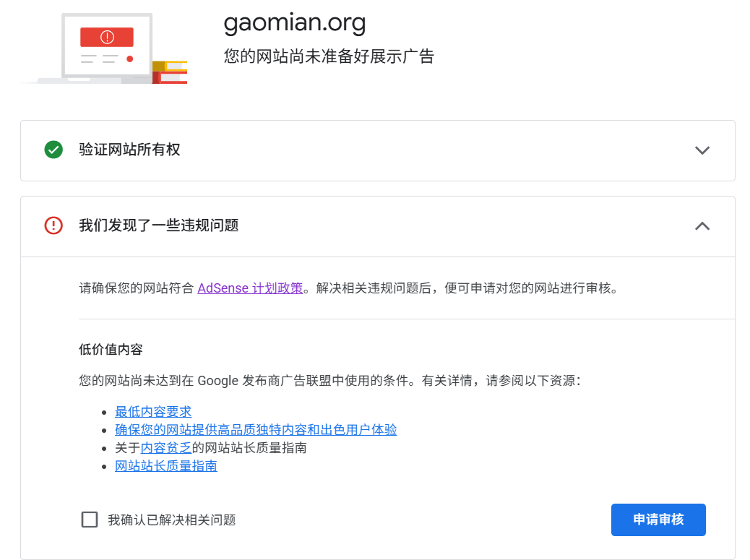Open the AdSense 计划政策 link
The width and height of the screenshot is (750, 560).
250,288
